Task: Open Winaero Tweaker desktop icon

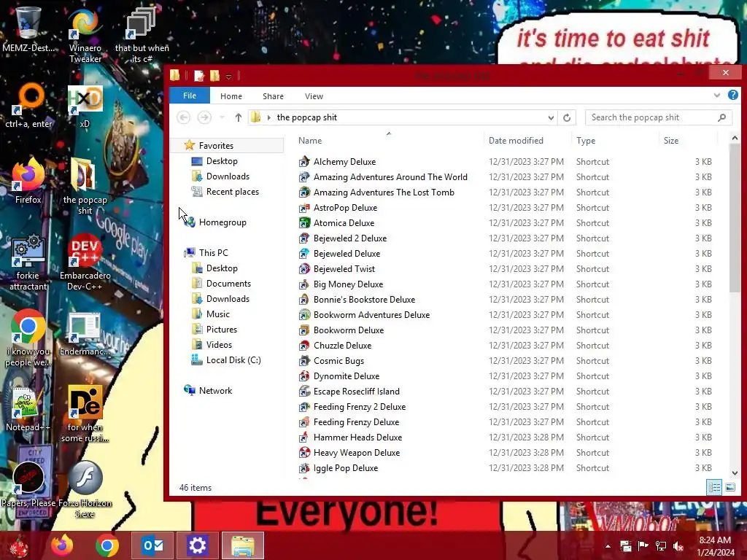Action: (85, 34)
